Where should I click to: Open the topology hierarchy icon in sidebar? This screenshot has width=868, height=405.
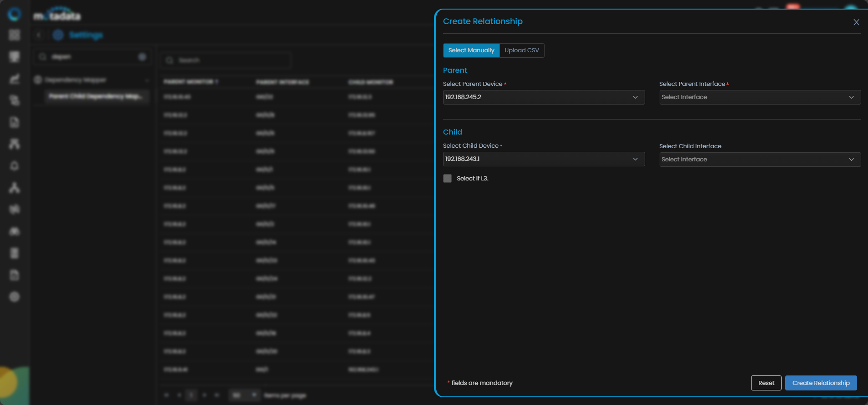[15, 188]
